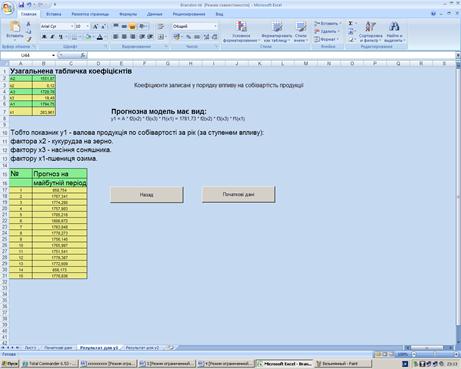461x369 pixels.
Task: Toggle italic formatting button
Action: 52,37
